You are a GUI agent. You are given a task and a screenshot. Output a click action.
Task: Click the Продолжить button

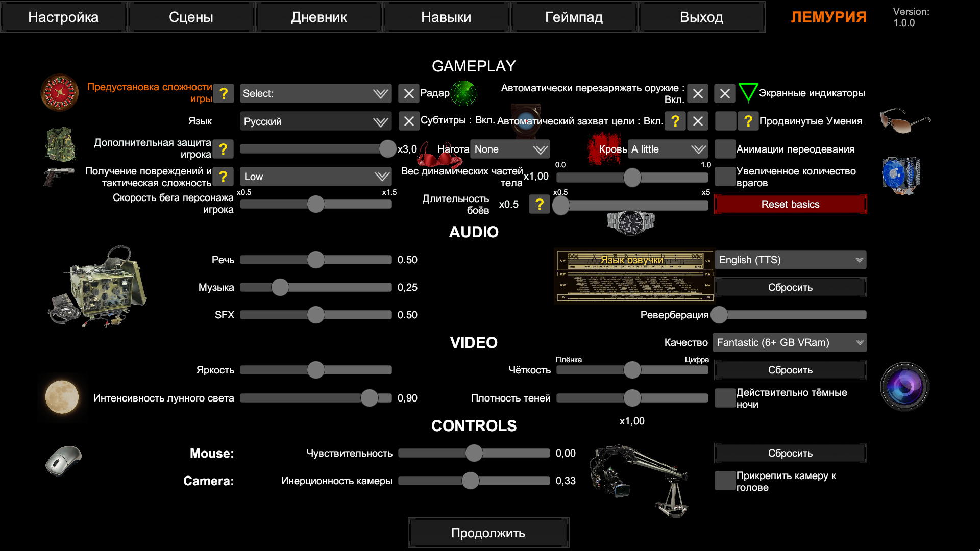pos(488,533)
